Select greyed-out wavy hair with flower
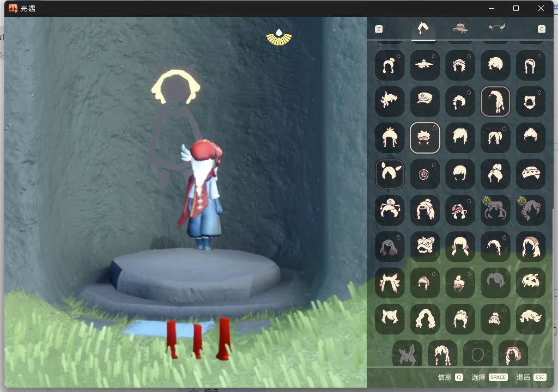 (531, 210)
